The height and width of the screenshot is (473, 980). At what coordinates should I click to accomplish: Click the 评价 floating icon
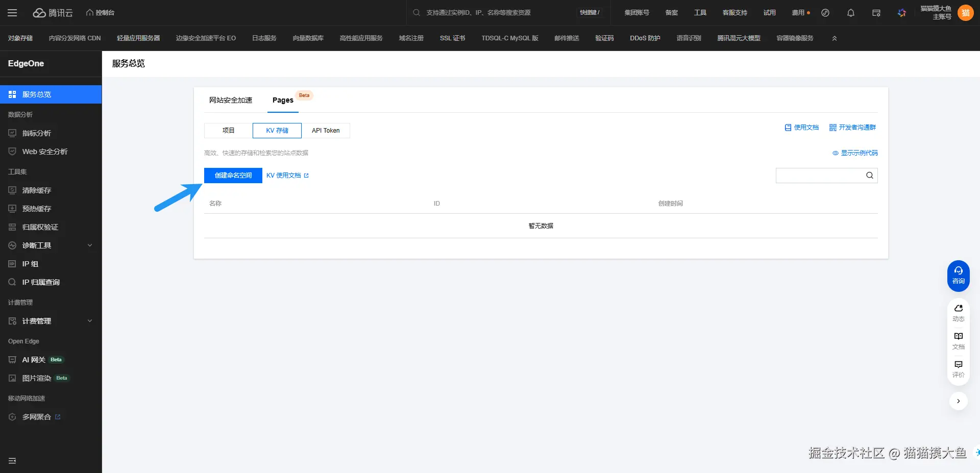958,369
